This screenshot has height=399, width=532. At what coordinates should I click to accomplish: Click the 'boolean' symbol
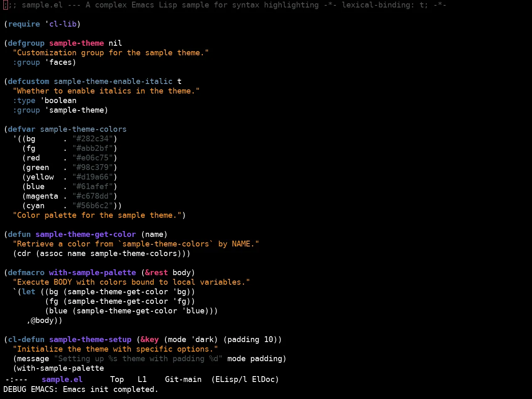[x=61, y=101]
